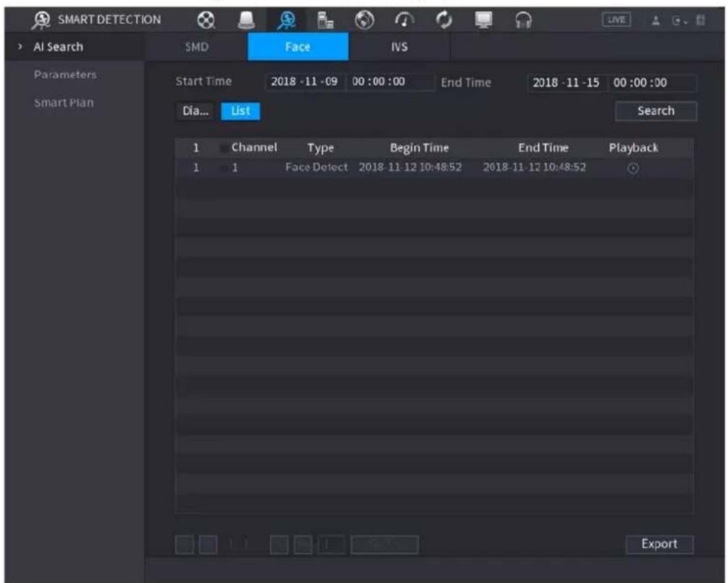This screenshot has width=728, height=583.
Task: Select the List view button
Action: [x=241, y=111]
